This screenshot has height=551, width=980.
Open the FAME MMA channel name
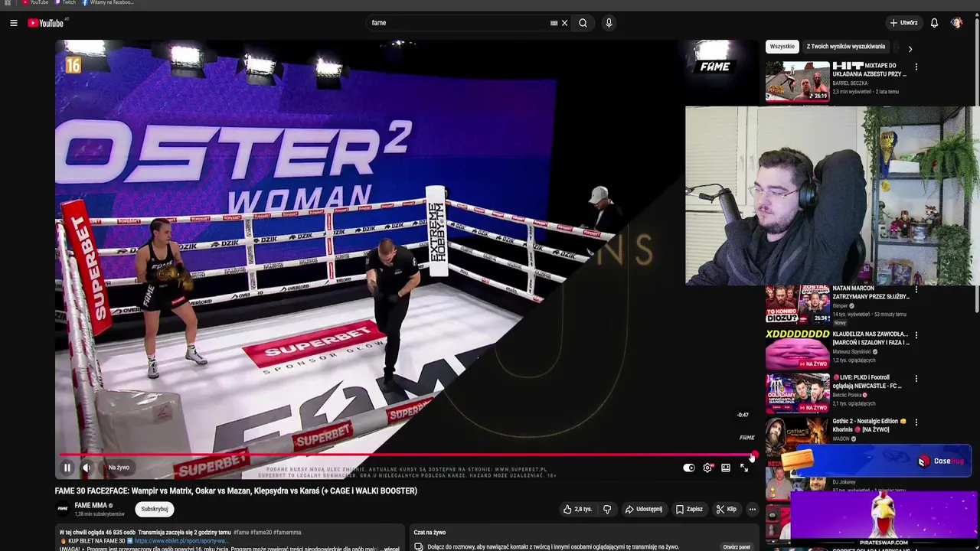point(90,506)
